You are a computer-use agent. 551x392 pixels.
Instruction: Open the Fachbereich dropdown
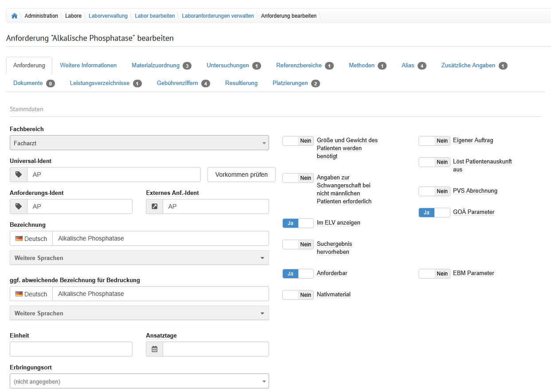point(139,143)
